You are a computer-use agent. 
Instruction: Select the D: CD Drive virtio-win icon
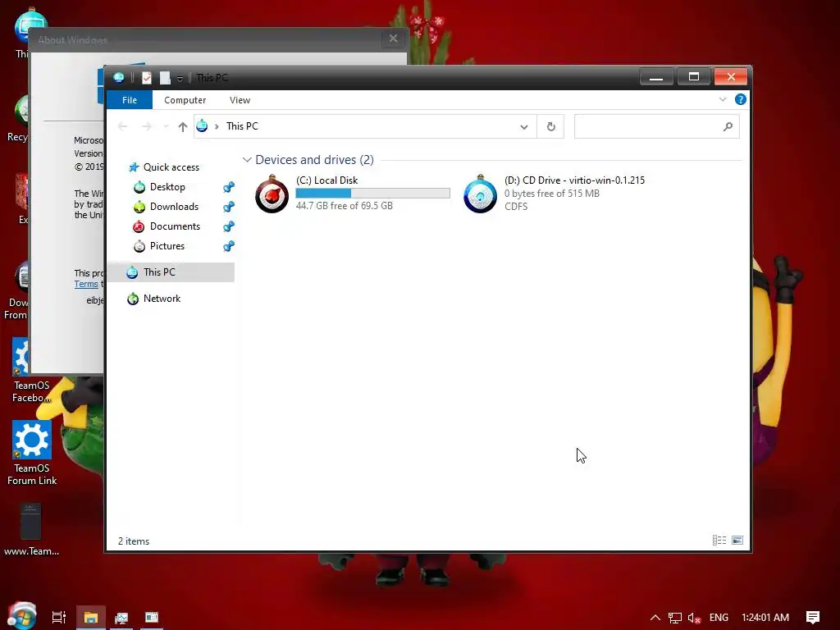coord(480,194)
